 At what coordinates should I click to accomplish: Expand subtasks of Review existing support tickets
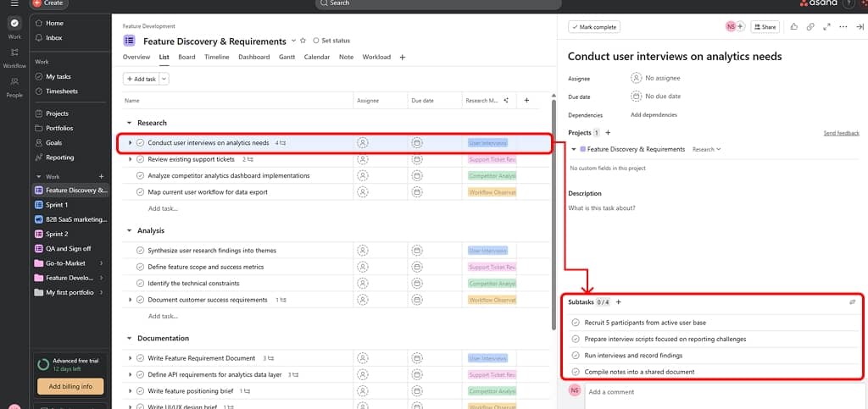coord(131,159)
